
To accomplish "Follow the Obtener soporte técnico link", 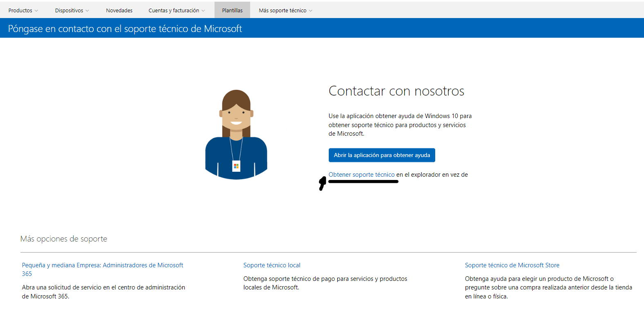I will (362, 175).
